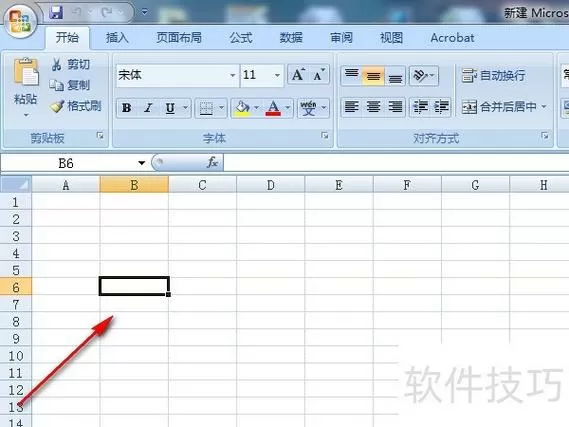Align text left

(x=351, y=107)
